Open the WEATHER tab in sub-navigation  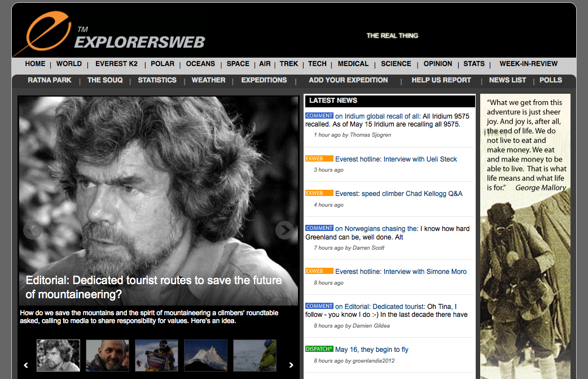tap(208, 80)
